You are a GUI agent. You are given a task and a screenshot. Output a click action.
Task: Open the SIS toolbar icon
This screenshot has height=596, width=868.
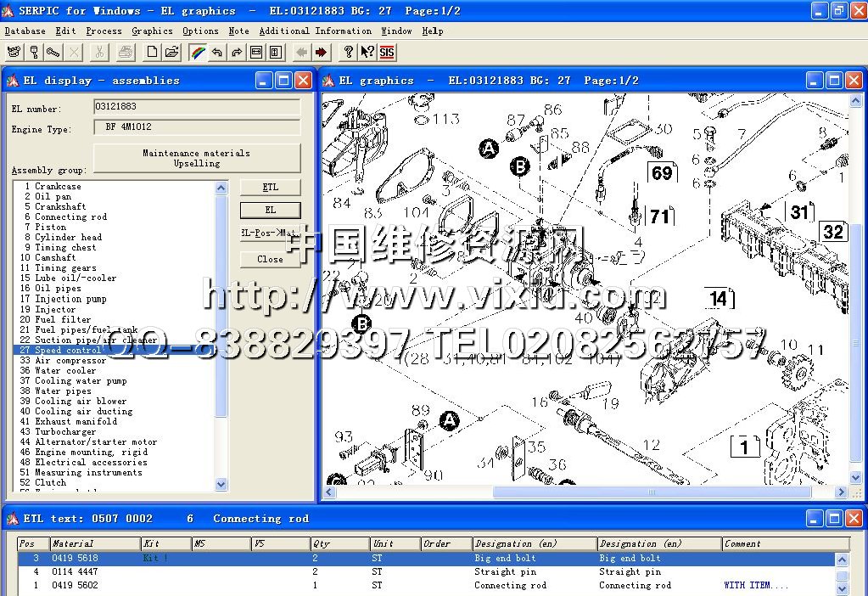(x=387, y=52)
